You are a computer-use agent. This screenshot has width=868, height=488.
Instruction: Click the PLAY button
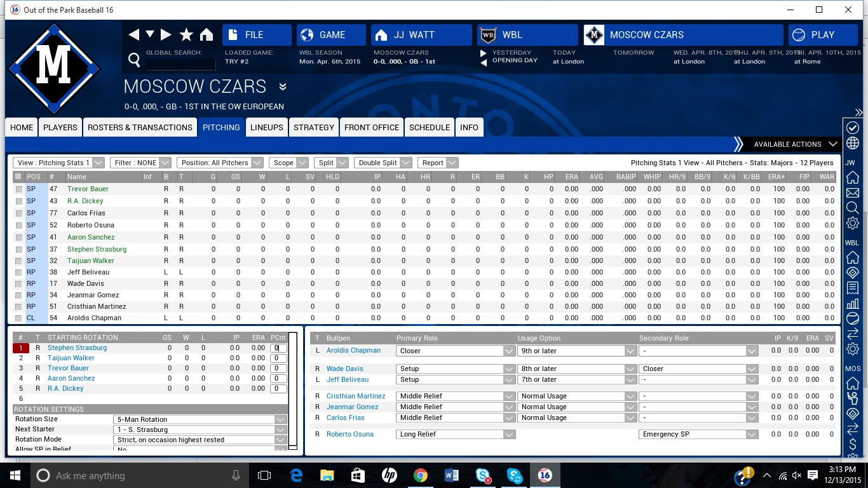pos(823,35)
